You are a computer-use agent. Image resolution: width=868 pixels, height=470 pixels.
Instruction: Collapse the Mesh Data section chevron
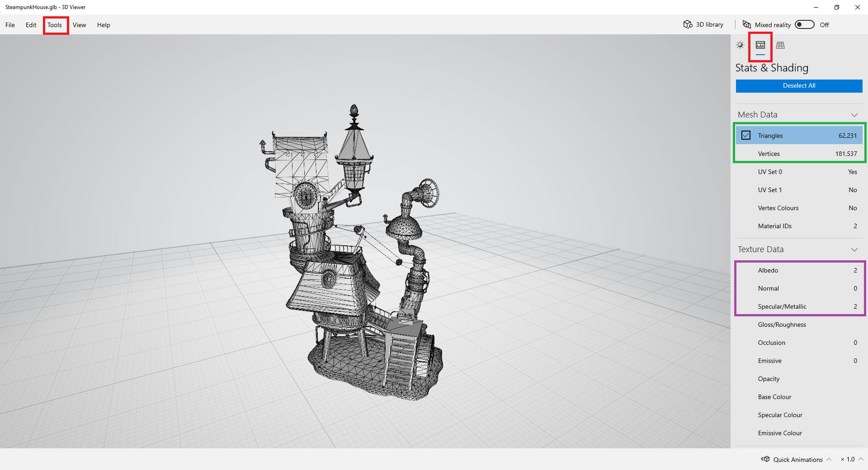(x=854, y=115)
